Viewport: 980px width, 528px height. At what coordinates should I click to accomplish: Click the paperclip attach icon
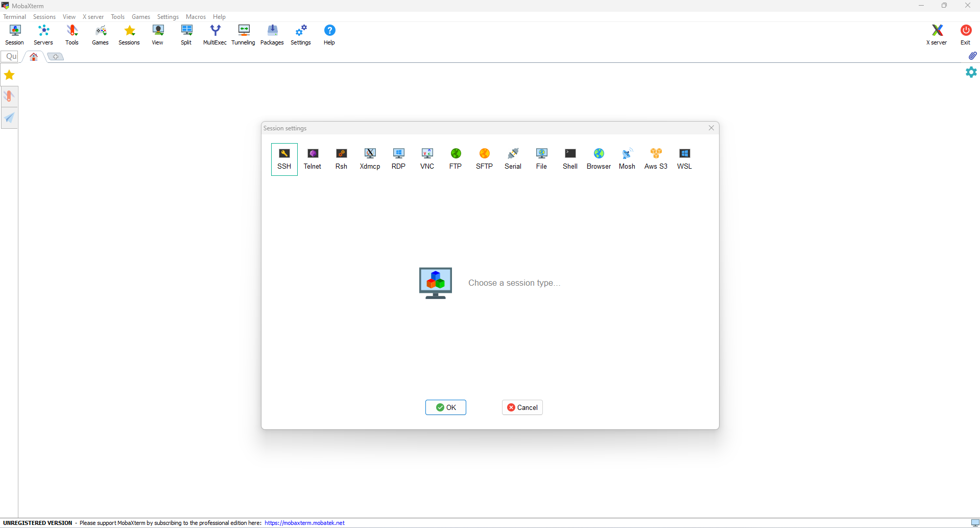[972, 56]
